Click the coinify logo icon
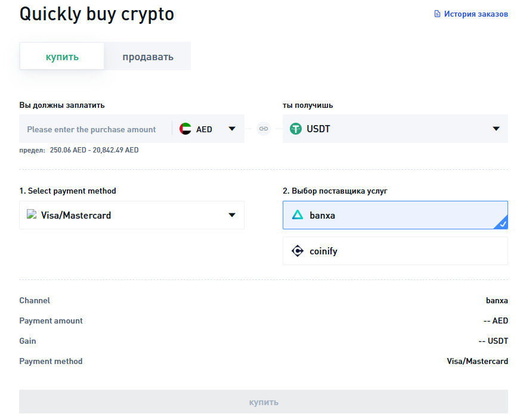Screen dimensions: 529x420 (298, 251)
